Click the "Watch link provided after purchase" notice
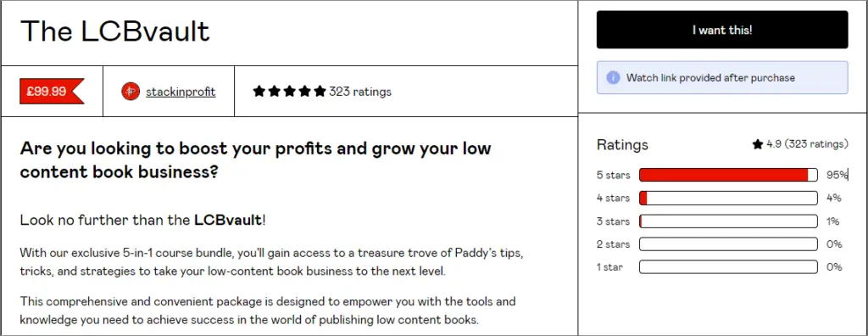Viewport: 868px width, 336px height. click(722, 77)
